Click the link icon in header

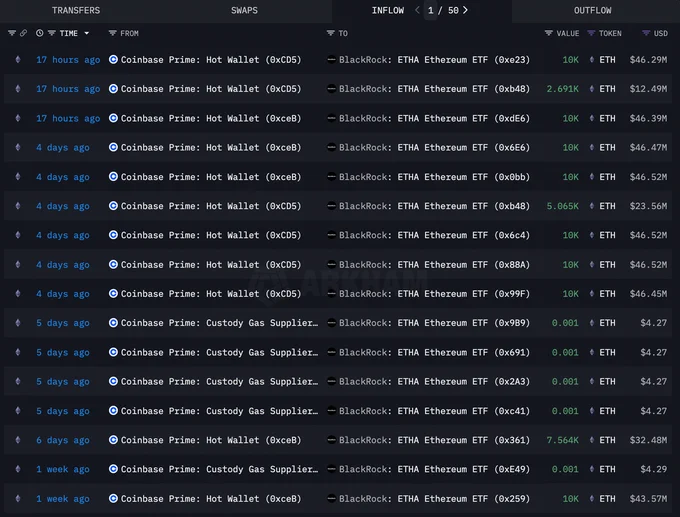tap(23, 33)
